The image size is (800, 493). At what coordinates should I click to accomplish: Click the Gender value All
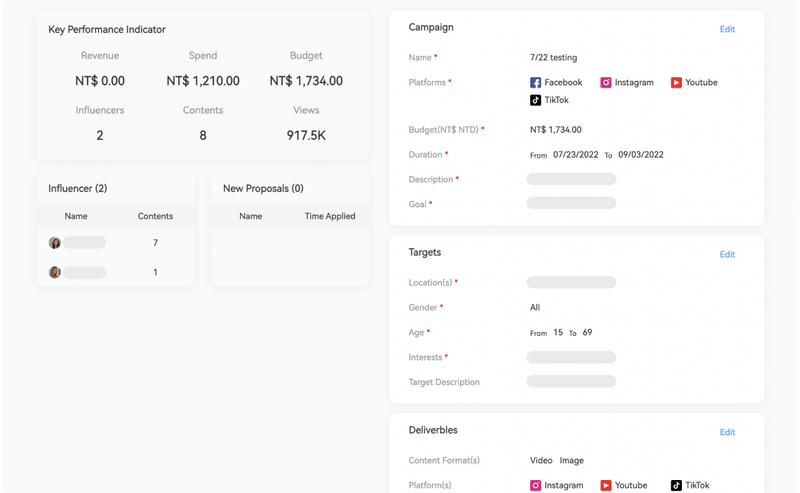click(x=535, y=308)
